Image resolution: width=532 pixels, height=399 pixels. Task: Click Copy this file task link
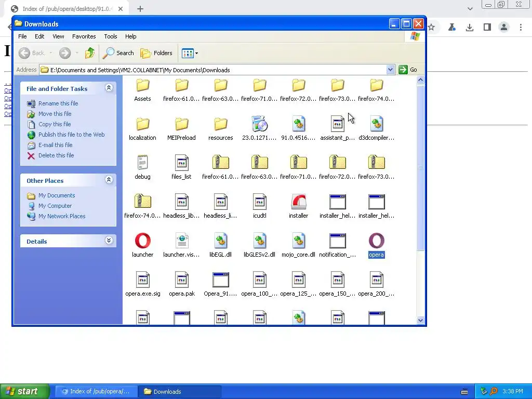tap(54, 124)
